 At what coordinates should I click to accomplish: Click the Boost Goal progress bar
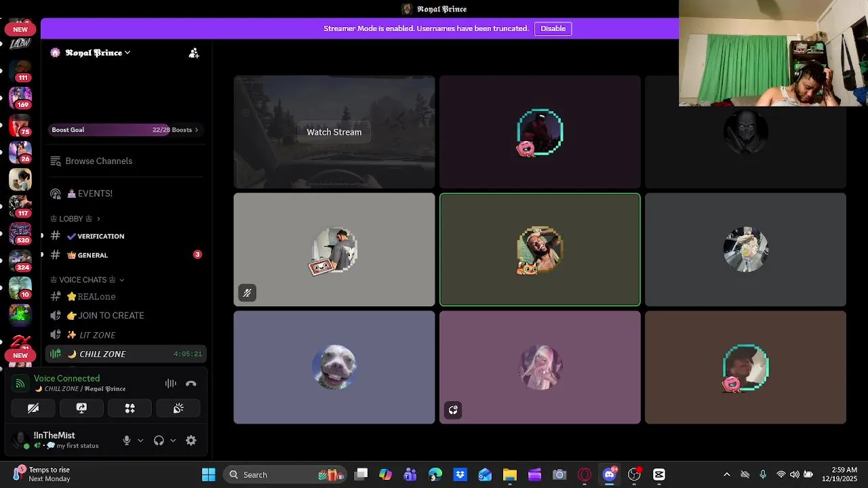[x=125, y=129]
